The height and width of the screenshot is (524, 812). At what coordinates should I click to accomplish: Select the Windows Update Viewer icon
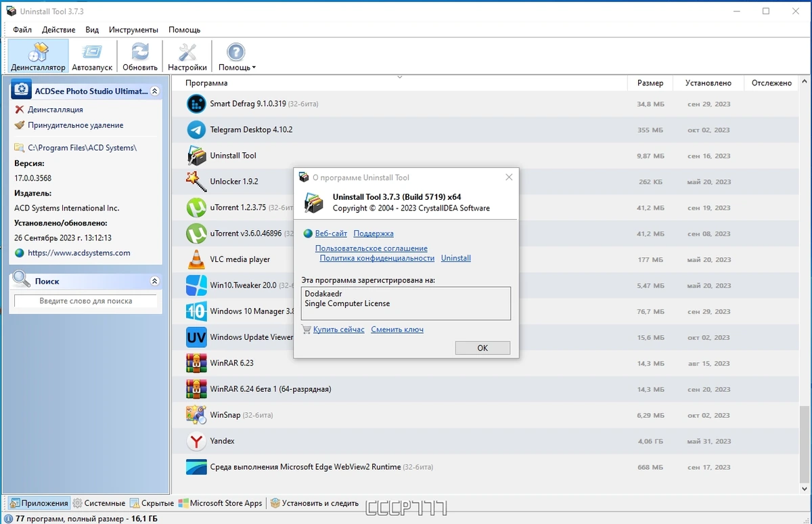click(196, 337)
